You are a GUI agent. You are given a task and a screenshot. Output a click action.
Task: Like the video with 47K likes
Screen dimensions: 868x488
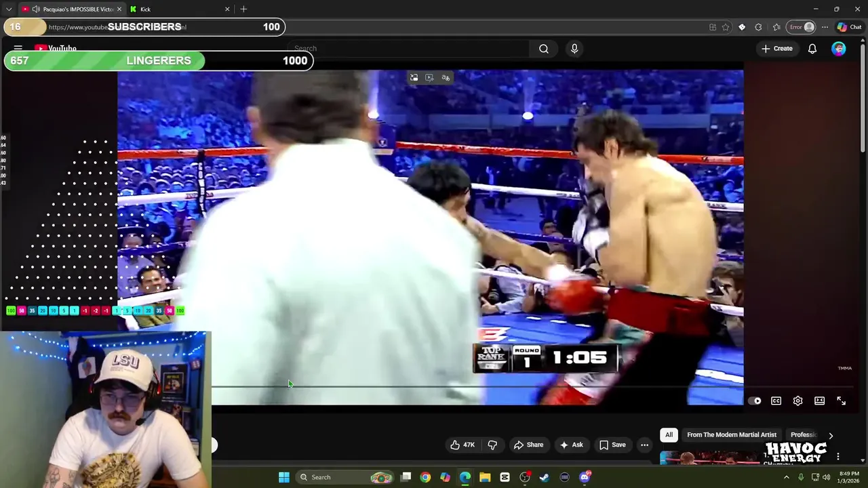click(x=462, y=445)
